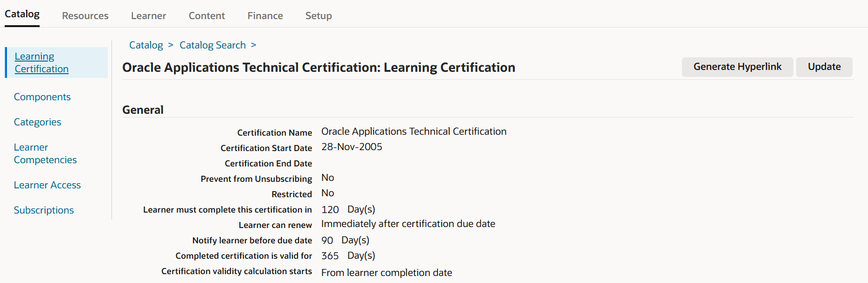Click the page title heading
Image resolution: width=868 pixels, height=283 pixels.
coord(319,68)
